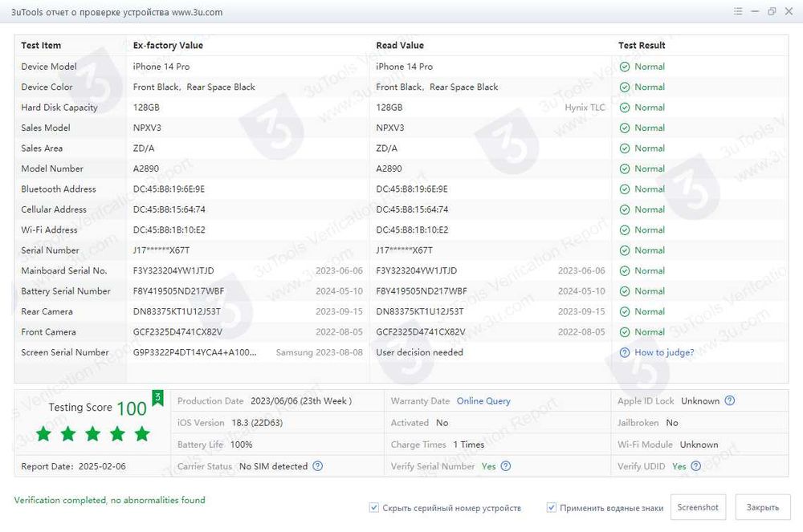The width and height of the screenshot is (803, 532).
Task: Click the Ex-factory Value column header
Action: (x=168, y=45)
